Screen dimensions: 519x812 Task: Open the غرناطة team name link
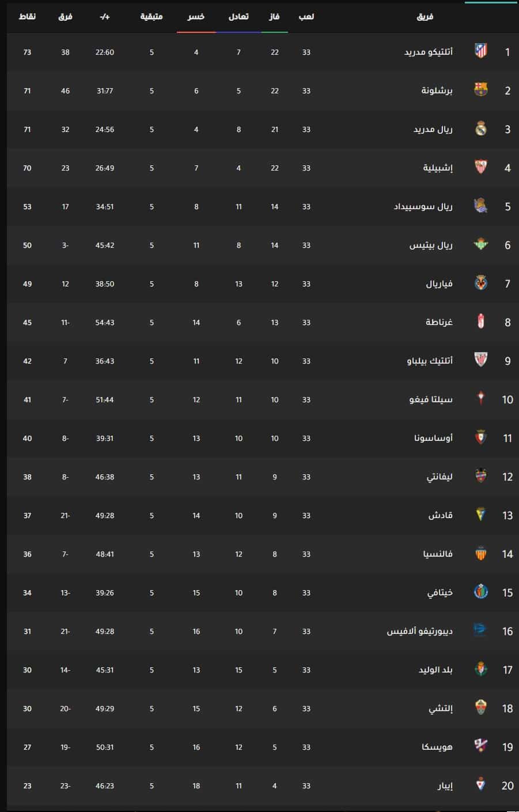pyautogui.click(x=439, y=322)
